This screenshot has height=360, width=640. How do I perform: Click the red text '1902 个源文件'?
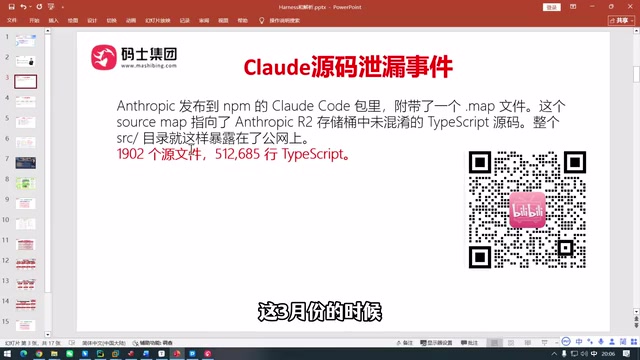click(x=159, y=154)
